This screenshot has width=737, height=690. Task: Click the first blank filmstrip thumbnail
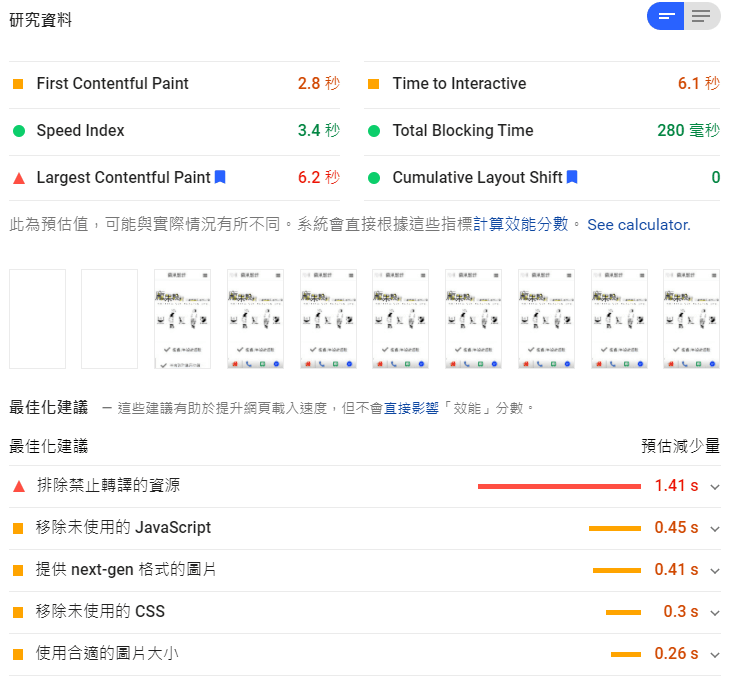pyautogui.click(x=37, y=319)
